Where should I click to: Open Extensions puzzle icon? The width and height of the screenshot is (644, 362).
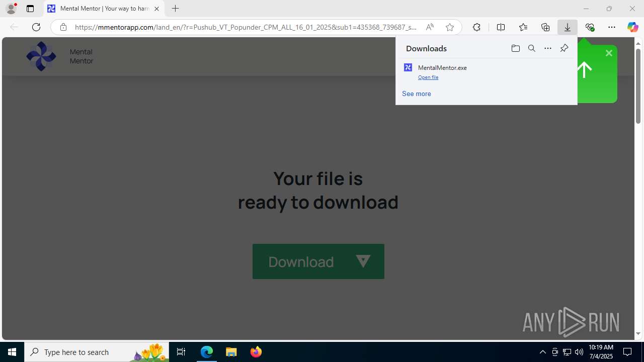point(476,27)
